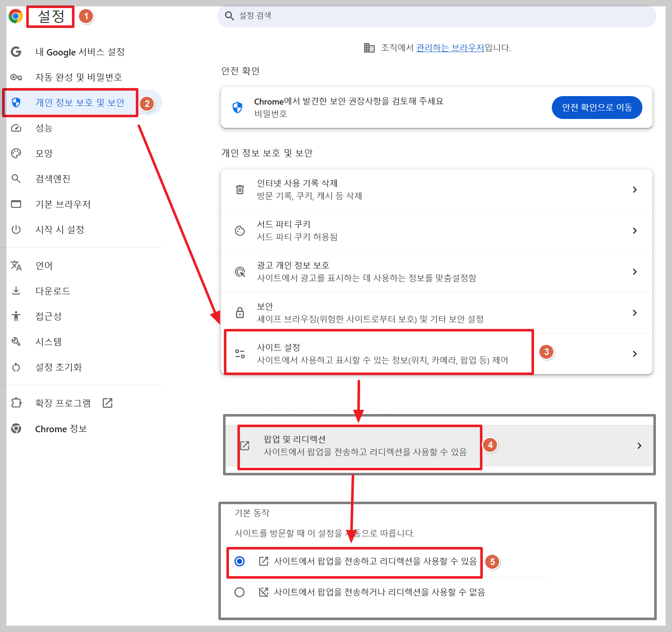This screenshot has height=632, width=672.
Task: Click 안전 확인으로 이동 button
Action: pyautogui.click(x=597, y=108)
